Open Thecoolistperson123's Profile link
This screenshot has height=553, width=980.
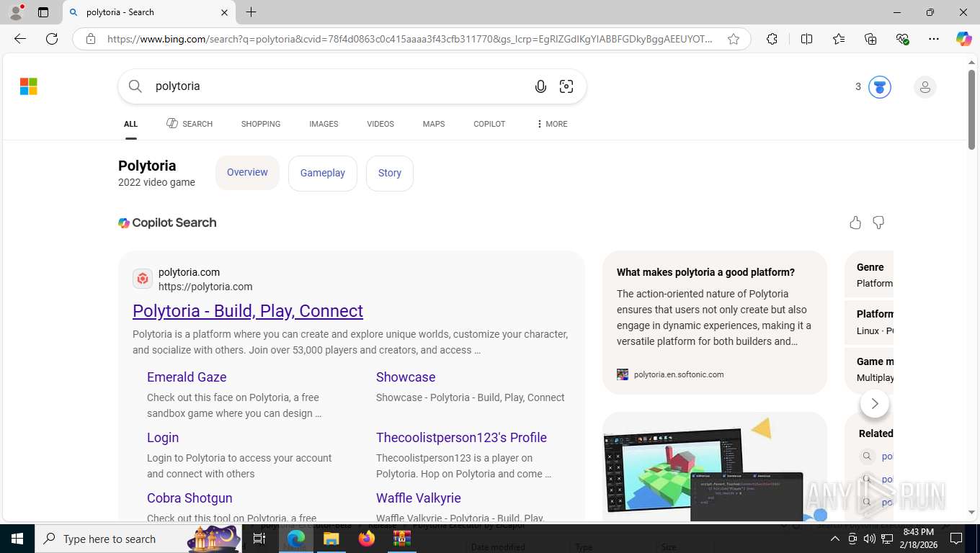coord(461,437)
